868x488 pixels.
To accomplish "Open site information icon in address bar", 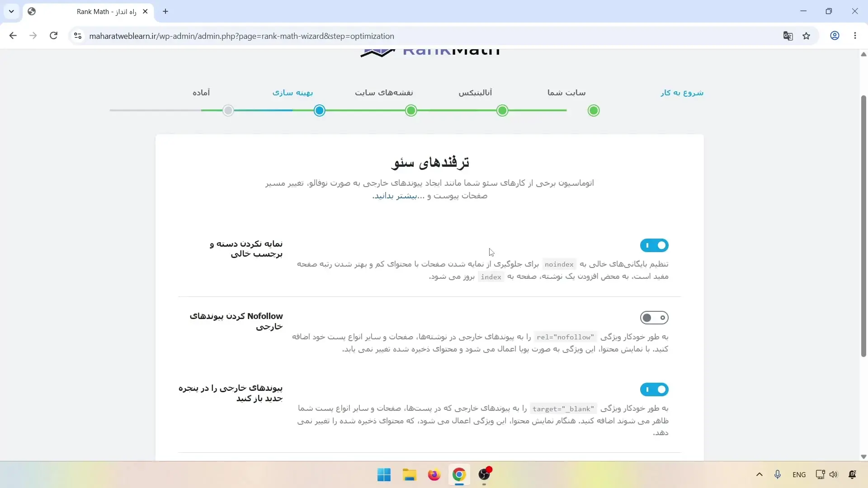I will pyautogui.click(x=78, y=36).
